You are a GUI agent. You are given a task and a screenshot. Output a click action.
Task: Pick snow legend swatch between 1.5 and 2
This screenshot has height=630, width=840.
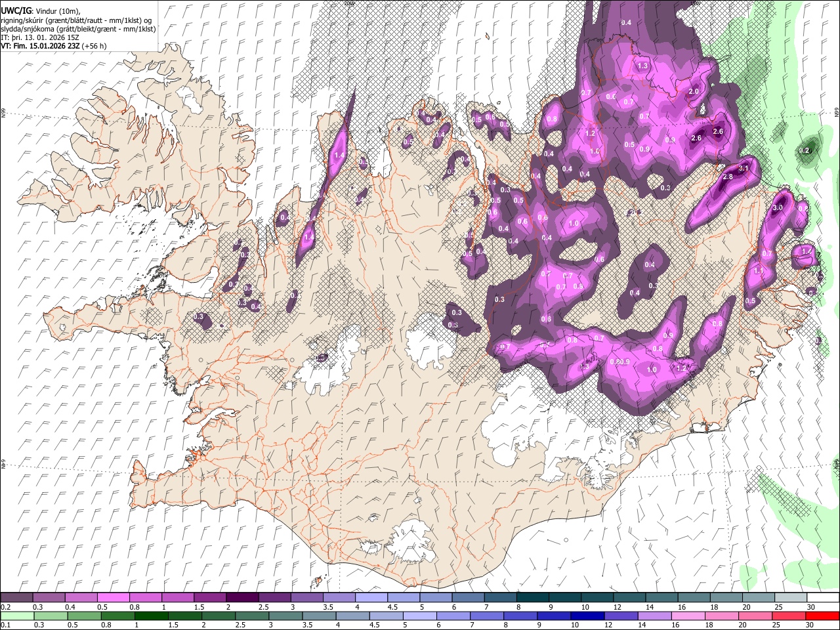209,598
